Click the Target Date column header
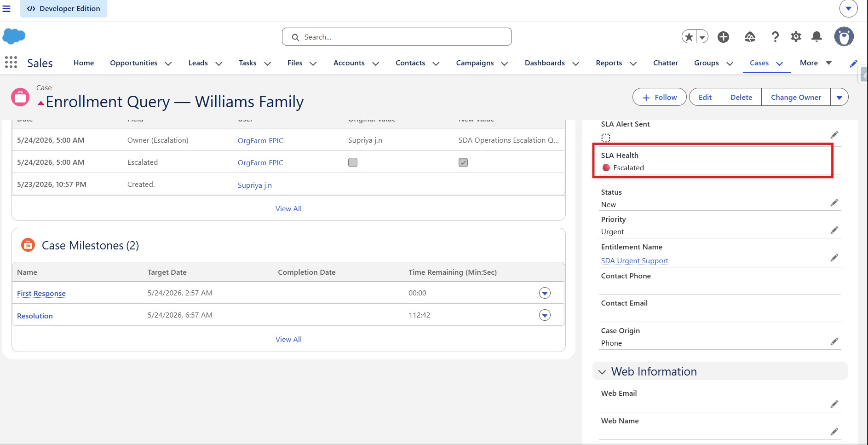The image size is (868, 445). (x=167, y=272)
